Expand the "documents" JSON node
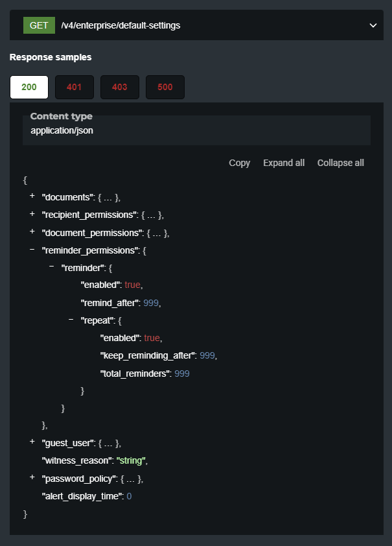 tap(32, 196)
